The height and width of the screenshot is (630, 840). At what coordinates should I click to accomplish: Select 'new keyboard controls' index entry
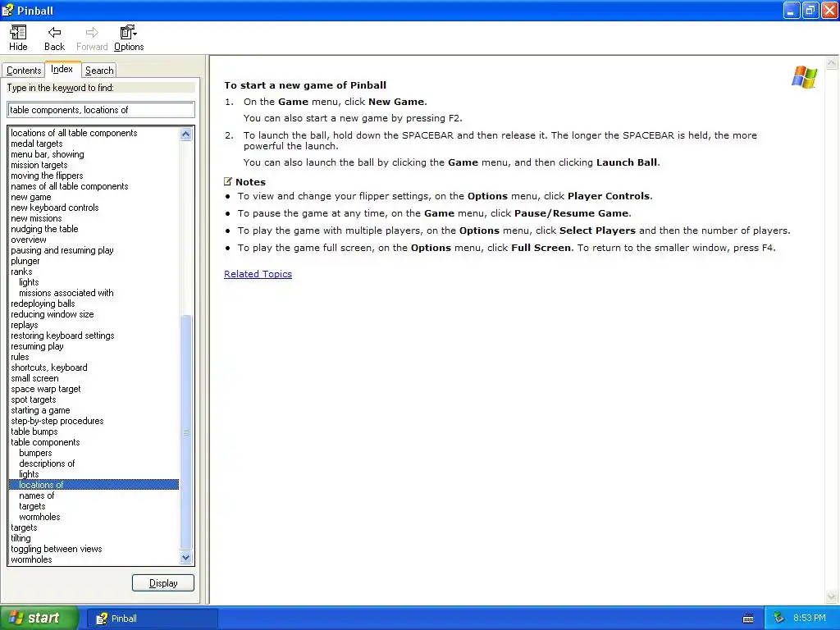click(55, 208)
